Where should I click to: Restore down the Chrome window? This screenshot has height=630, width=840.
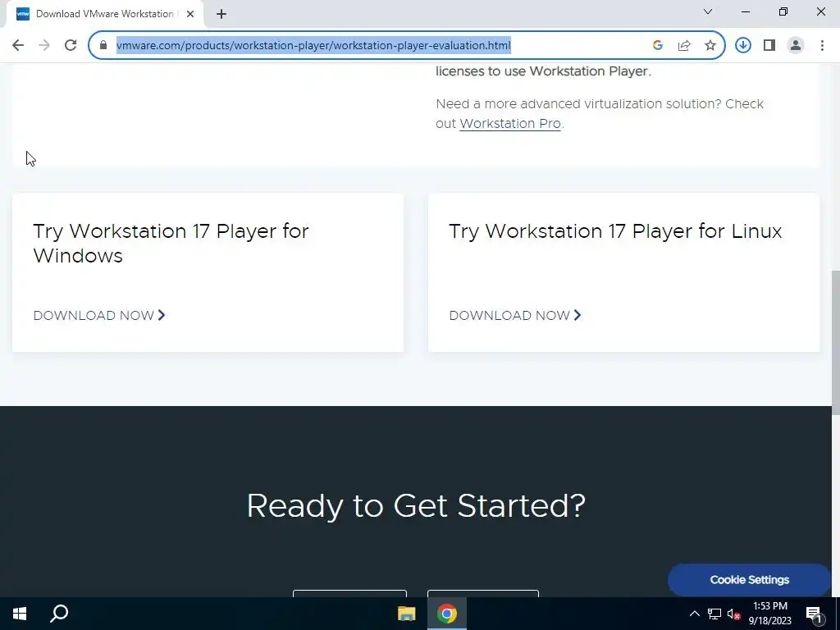click(x=783, y=11)
